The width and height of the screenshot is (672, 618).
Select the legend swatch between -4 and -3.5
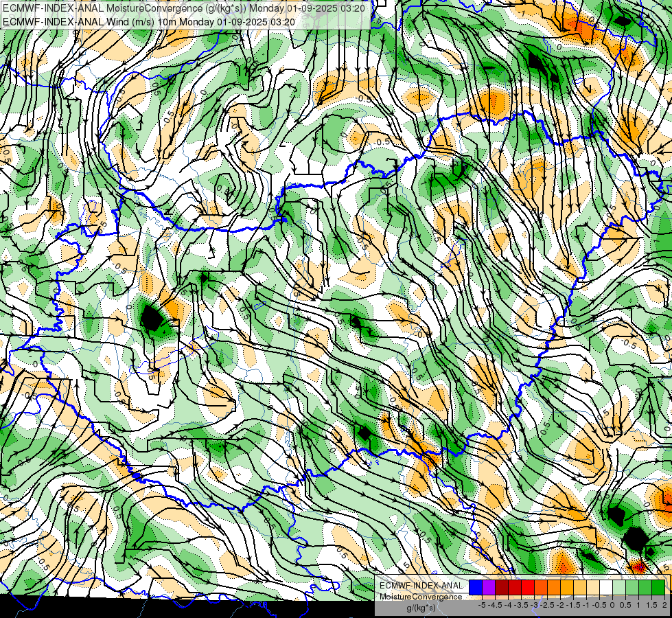515,587
